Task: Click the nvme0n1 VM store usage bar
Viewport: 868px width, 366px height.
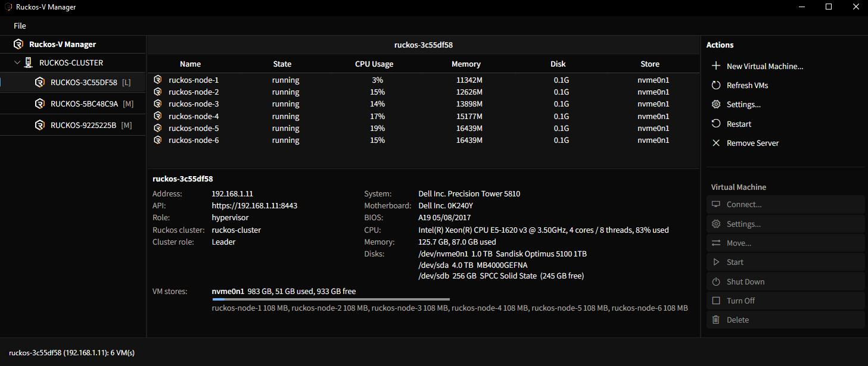Action: [x=331, y=299]
